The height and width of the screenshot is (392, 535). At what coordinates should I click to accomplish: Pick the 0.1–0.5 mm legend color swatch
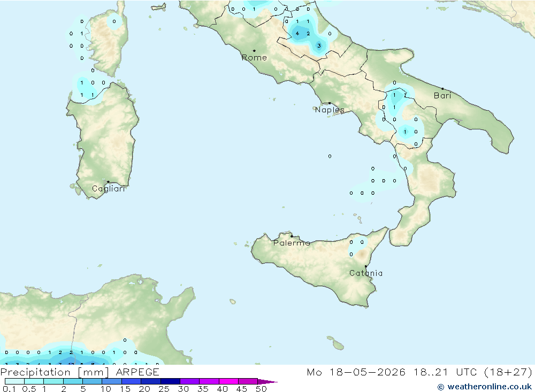14,381
